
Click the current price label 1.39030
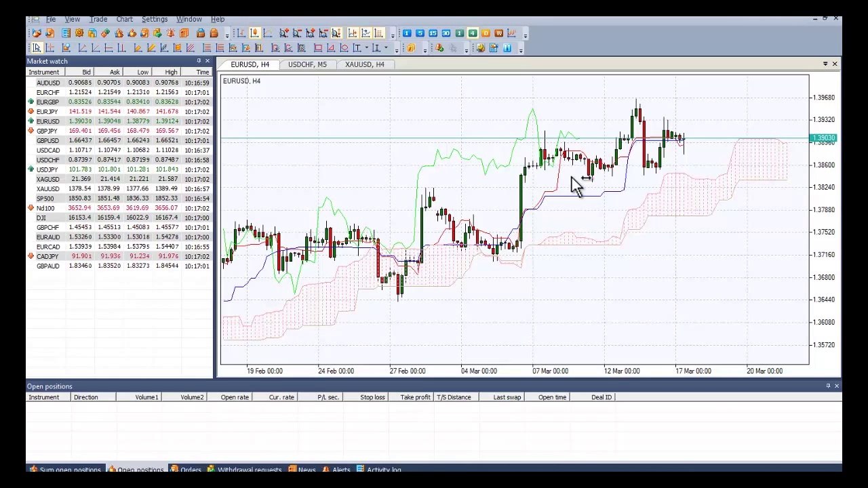coord(825,138)
